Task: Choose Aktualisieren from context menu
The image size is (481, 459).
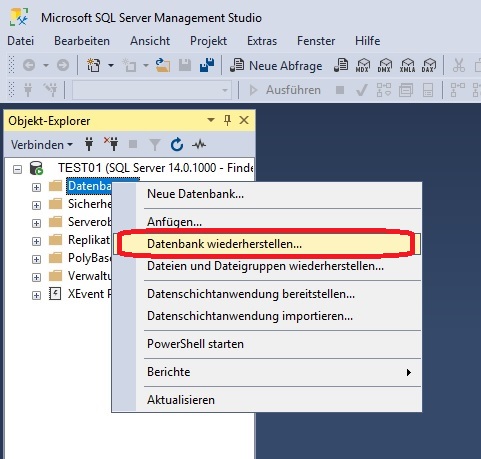Action: (x=267, y=400)
